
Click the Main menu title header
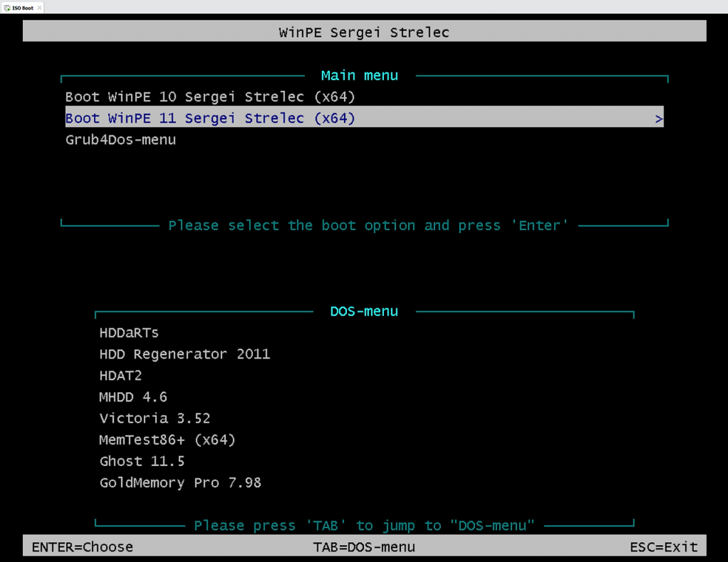click(359, 75)
